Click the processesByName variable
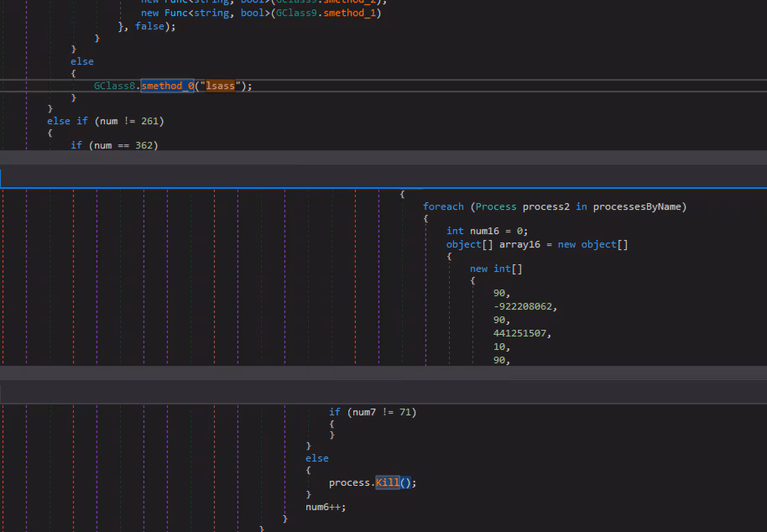Viewport: 767px width, 532px height. tap(639, 206)
